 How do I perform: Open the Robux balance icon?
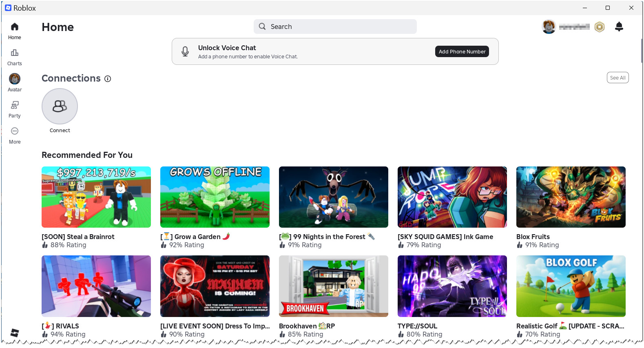[599, 27]
